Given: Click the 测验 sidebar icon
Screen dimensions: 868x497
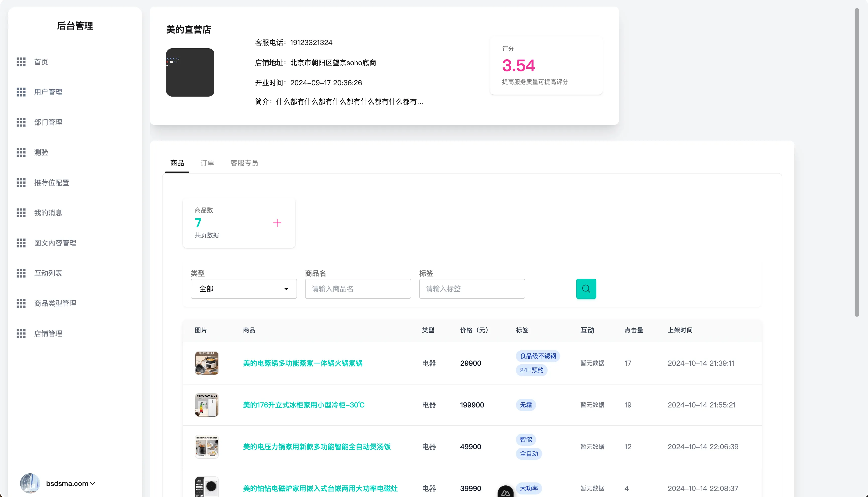Looking at the screenshot, I should (x=21, y=152).
